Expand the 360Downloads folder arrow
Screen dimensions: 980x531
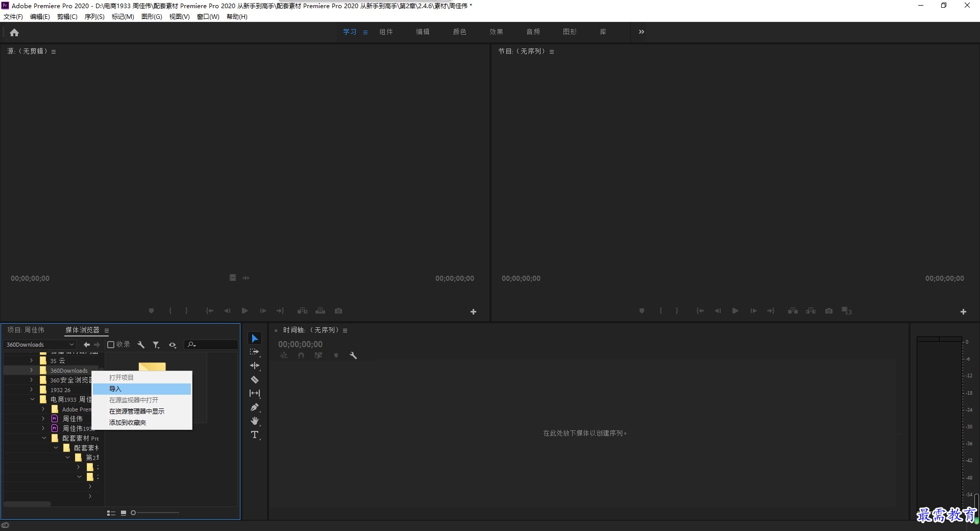pos(32,370)
